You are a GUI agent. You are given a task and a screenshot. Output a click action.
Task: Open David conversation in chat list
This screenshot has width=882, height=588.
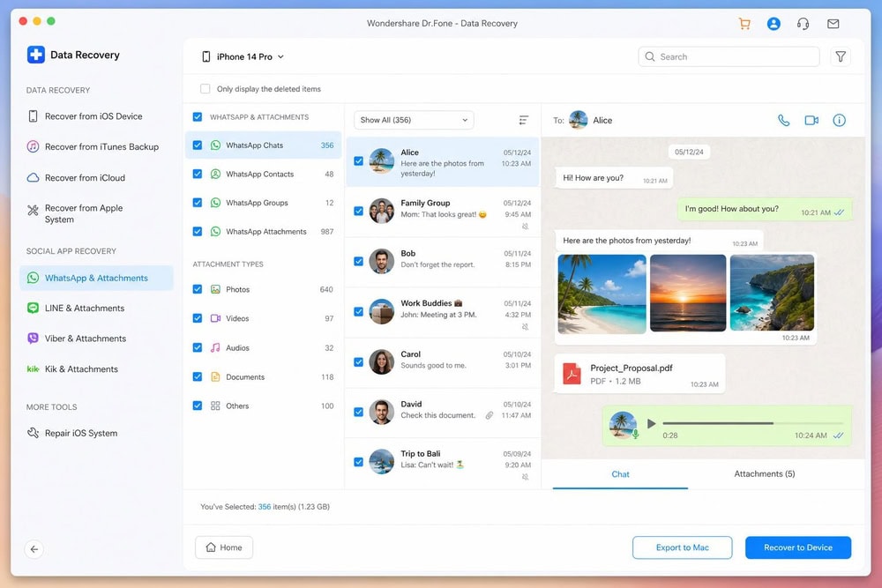click(443, 412)
